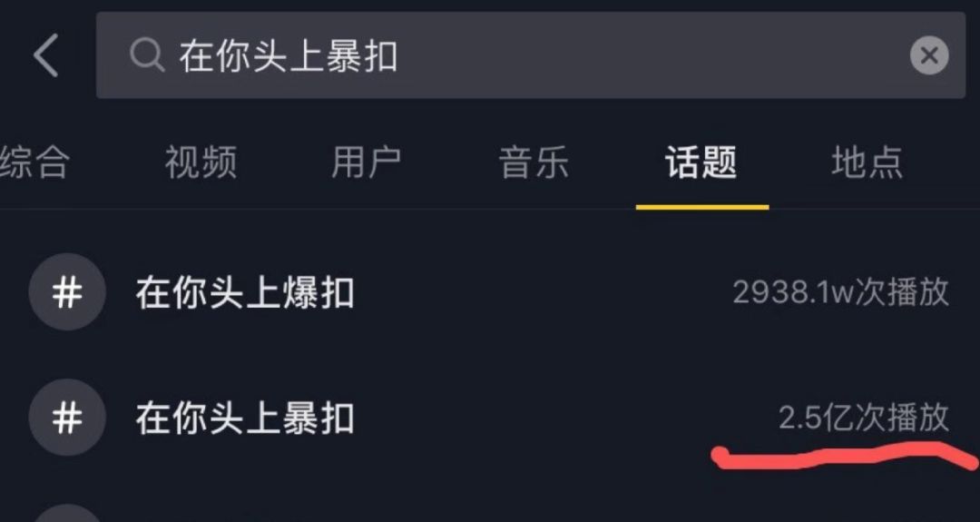
Task: Tap the back arrow icon
Action: click(x=46, y=55)
